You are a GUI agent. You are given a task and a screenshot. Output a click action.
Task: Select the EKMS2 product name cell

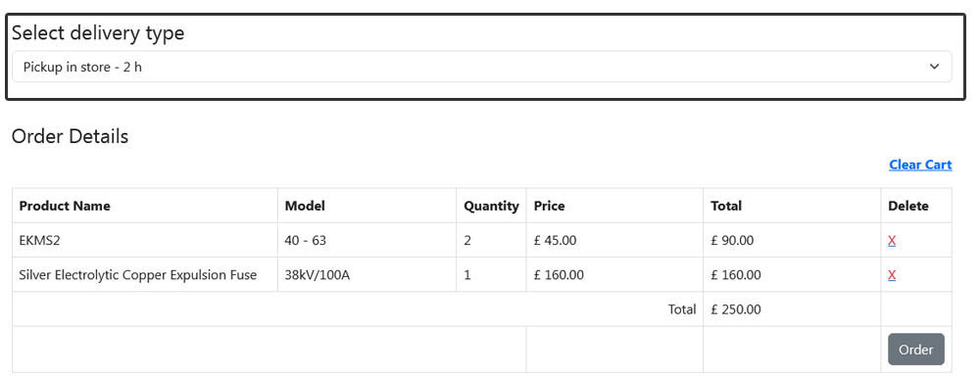coord(145,240)
